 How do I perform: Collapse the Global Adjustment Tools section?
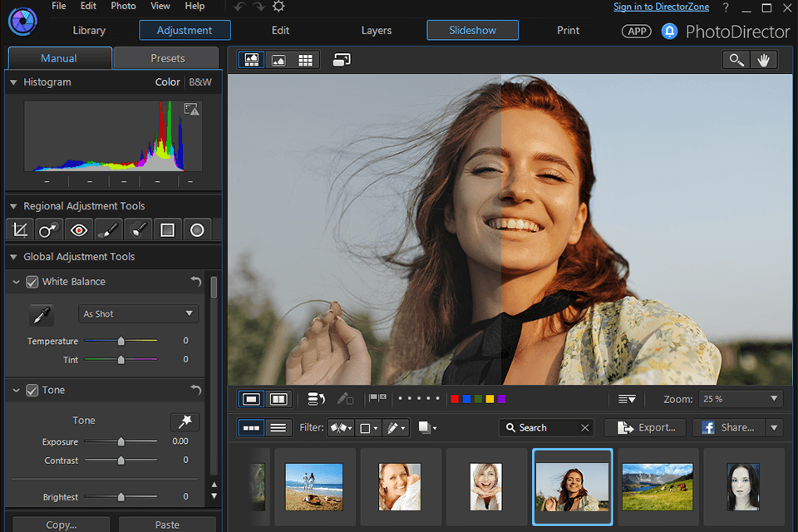coord(14,257)
